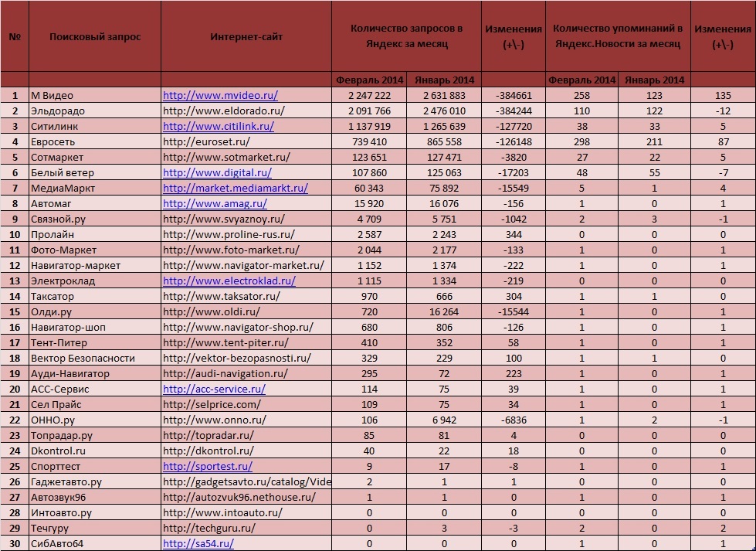Select the svyaznoy.ru URL cell

point(246,219)
